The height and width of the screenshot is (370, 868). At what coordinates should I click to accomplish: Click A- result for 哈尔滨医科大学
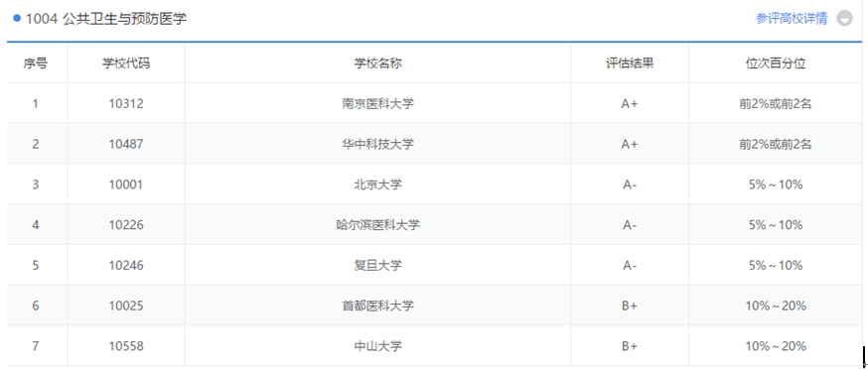630,224
